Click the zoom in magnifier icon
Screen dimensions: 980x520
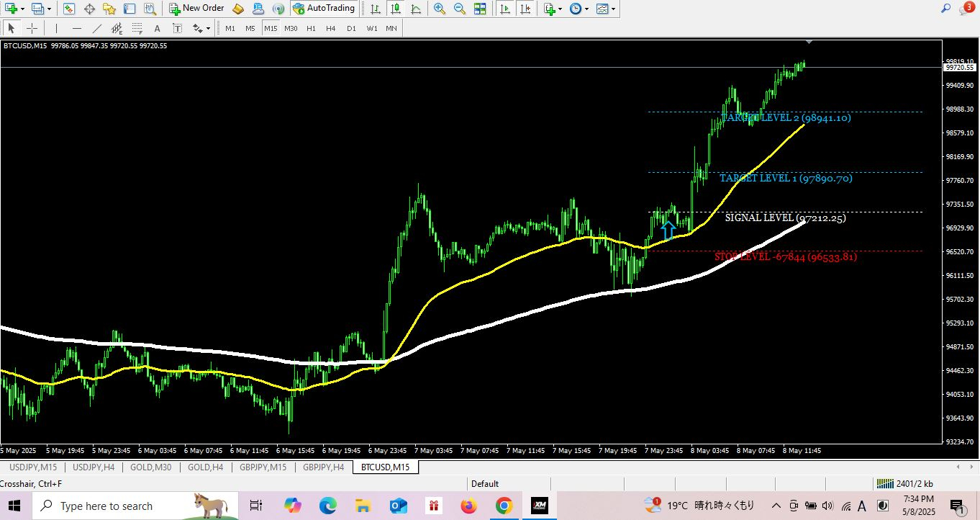coord(439,9)
